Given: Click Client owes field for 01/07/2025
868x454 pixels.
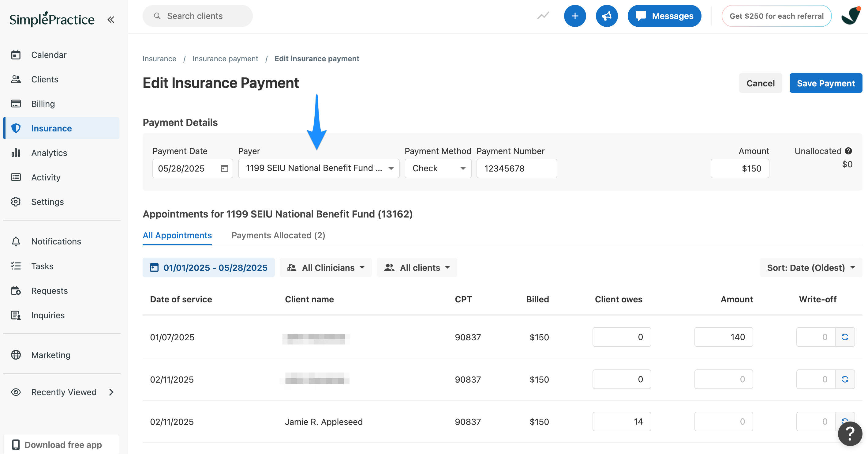Looking at the screenshot, I should point(622,337).
